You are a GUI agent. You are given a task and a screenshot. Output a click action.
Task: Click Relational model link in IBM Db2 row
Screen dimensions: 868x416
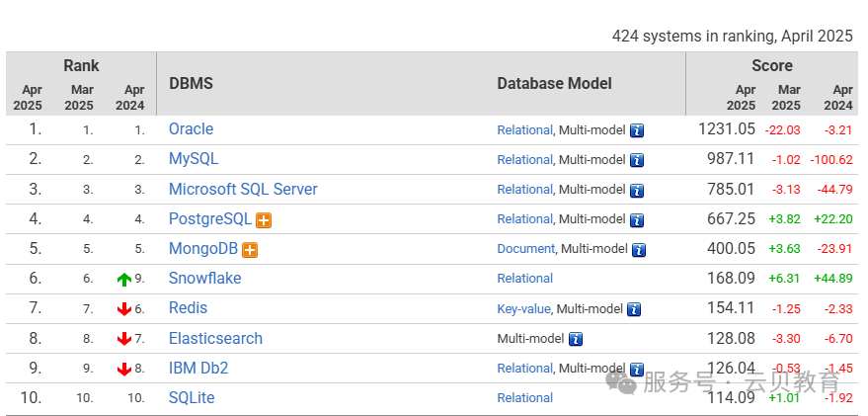(x=524, y=369)
